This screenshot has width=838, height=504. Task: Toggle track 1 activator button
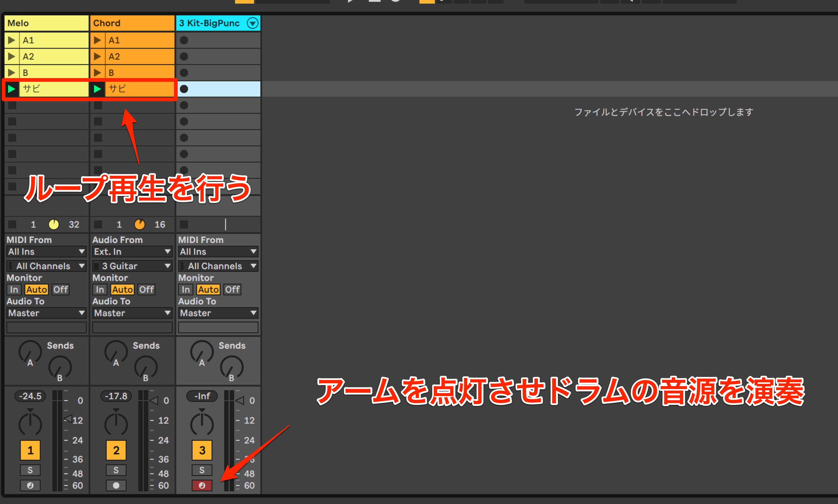[30, 450]
